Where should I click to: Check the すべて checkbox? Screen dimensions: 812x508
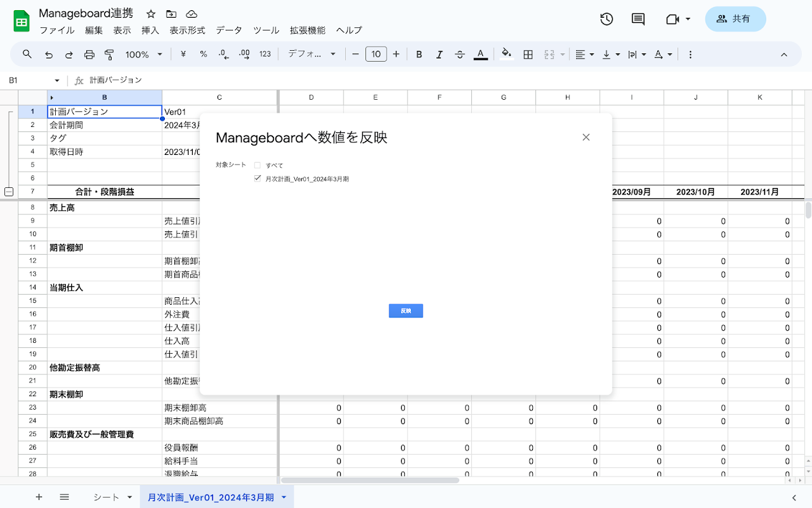(x=258, y=165)
